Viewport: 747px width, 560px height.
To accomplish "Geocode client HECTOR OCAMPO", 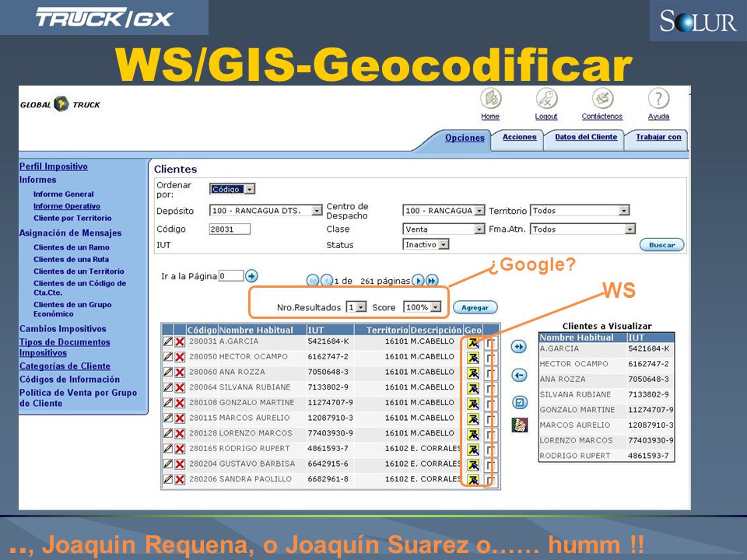I will point(472,358).
